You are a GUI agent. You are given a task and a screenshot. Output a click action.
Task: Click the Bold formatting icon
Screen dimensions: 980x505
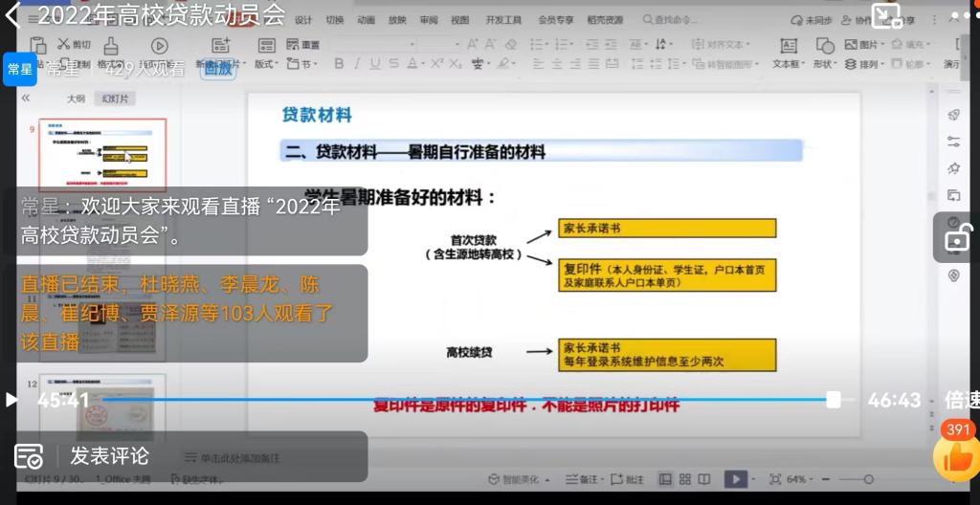tap(338, 63)
